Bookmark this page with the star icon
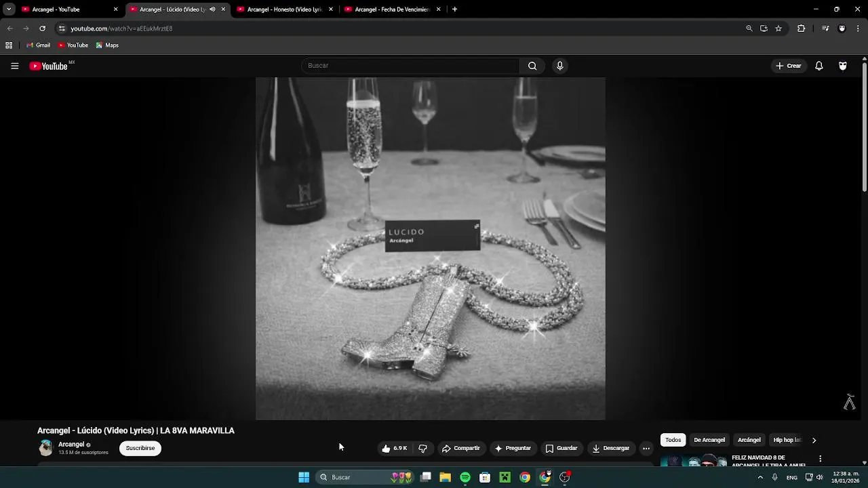The image size is (868, 488). (x=778, y=28)
